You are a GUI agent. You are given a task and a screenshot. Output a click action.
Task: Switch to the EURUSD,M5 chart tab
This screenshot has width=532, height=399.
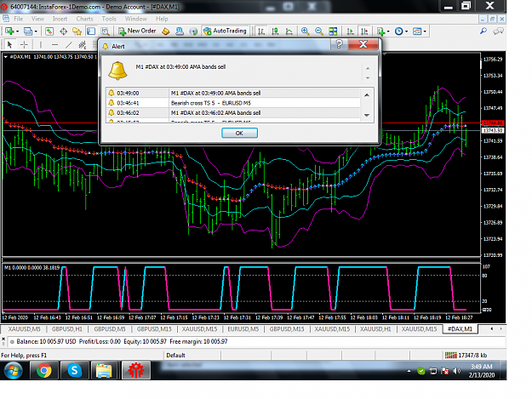tap(243, 329)
